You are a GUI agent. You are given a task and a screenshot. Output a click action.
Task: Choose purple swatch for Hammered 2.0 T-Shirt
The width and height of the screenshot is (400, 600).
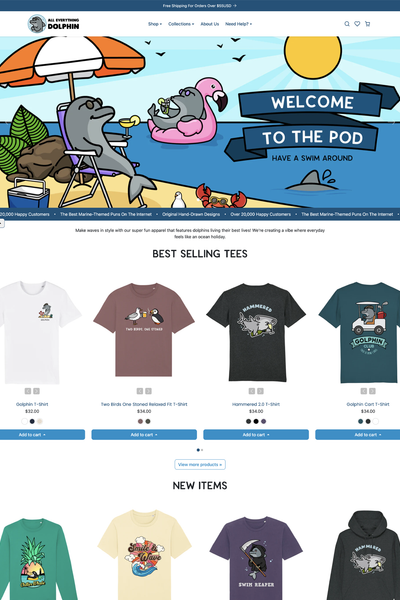(263, 421)
